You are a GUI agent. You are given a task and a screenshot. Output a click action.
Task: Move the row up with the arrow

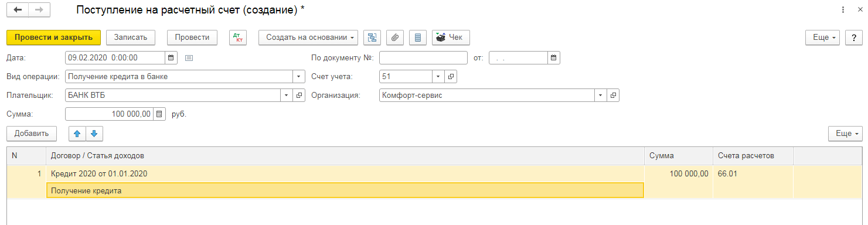77,134
